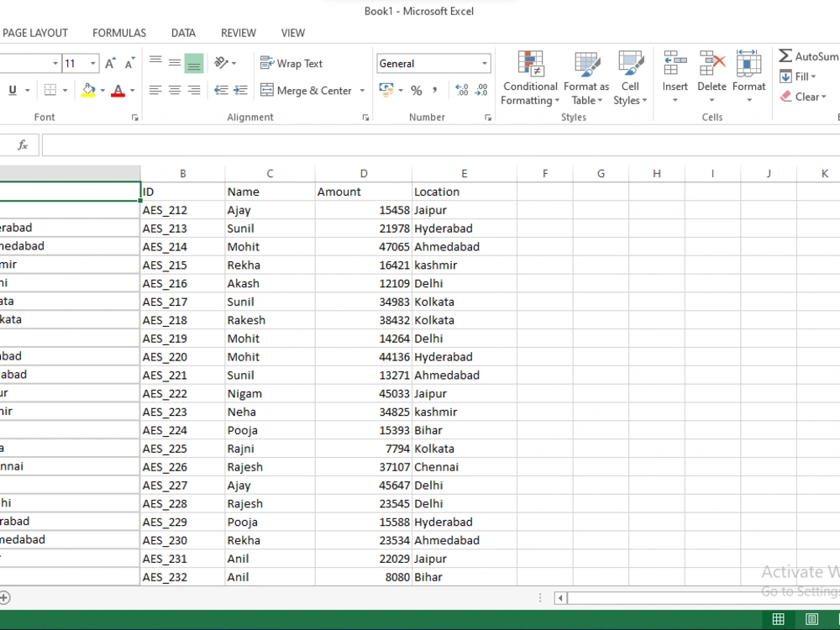Open Alignment dialog launcher
This screenshot has height=630, width=840.
[x=365, y=118]
